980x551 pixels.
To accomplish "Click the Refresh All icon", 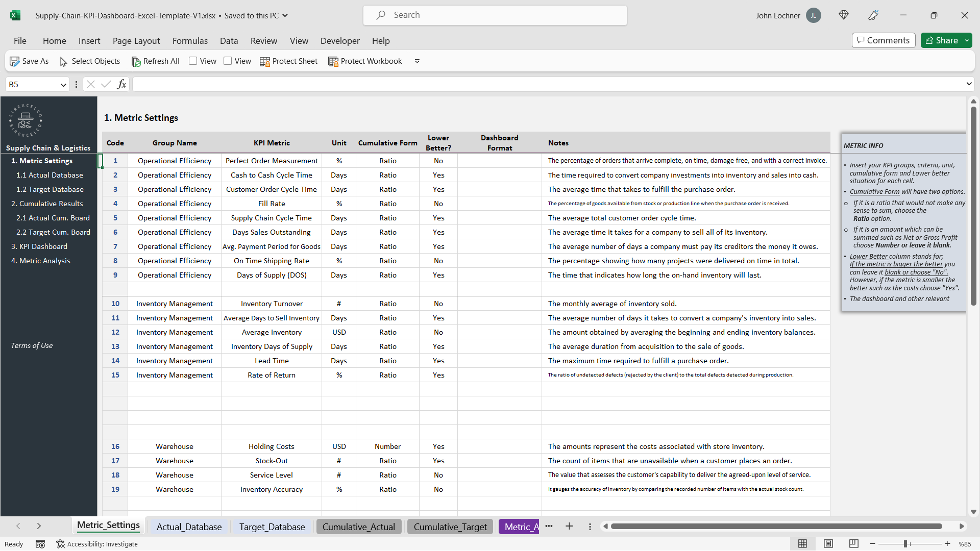I will click(x=136, y=62).
